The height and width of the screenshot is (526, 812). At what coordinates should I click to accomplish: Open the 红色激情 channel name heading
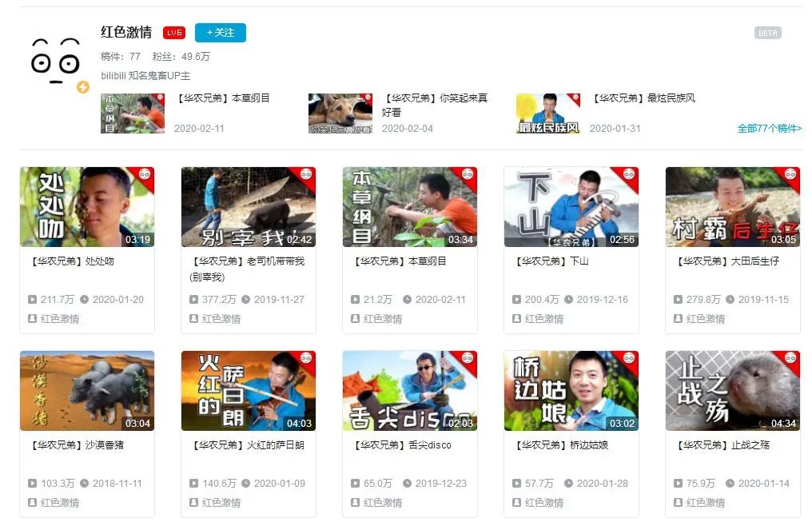(126, 32)
